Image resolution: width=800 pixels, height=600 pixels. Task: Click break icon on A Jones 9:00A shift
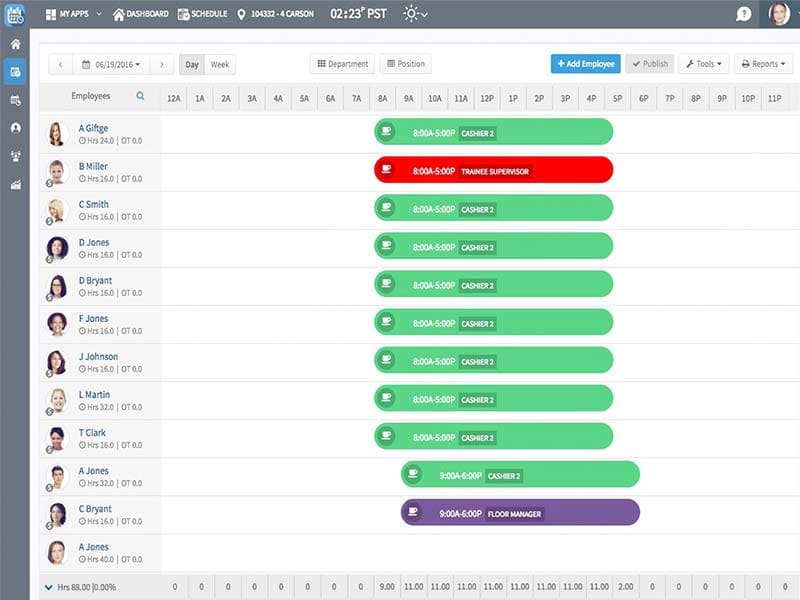(413, 474)
